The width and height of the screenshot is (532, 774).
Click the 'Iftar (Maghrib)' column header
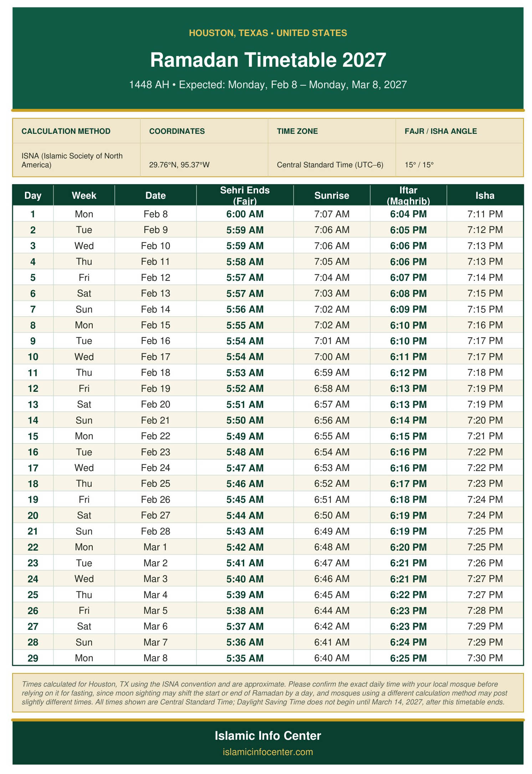click(x=408, y=195)
